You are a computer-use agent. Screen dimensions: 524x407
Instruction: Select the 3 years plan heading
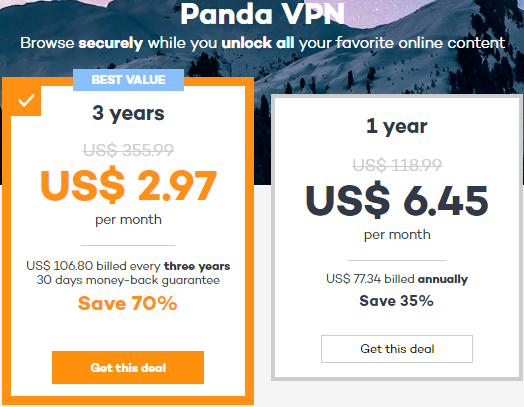coord(128,114)
